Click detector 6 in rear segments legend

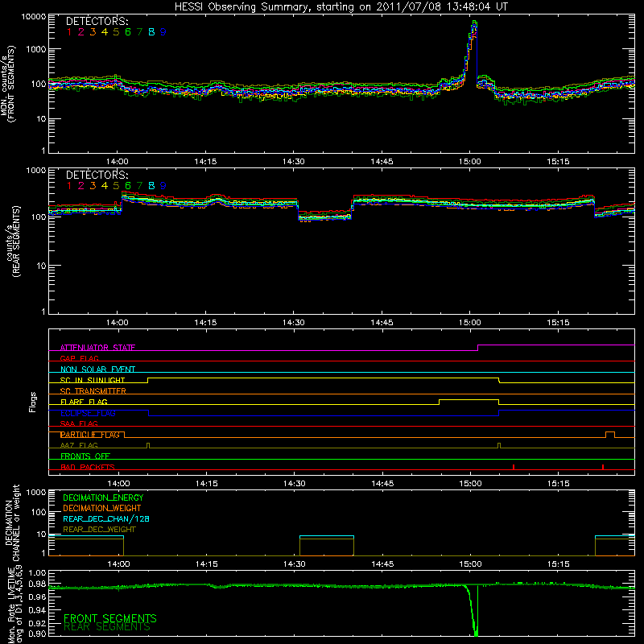pos(128,186)
